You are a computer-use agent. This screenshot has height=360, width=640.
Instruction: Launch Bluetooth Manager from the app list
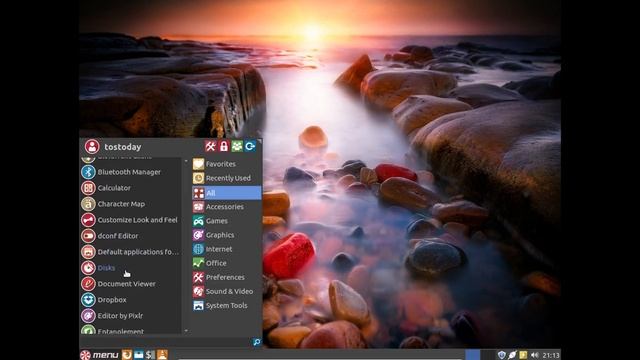(130, 172)
